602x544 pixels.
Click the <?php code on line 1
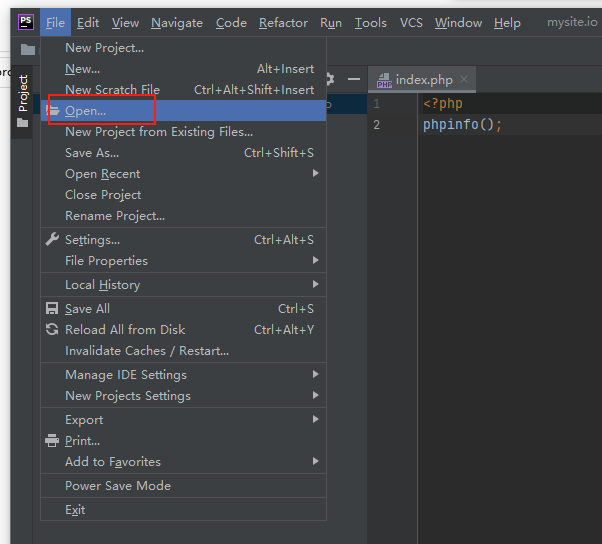click(443, 104)
